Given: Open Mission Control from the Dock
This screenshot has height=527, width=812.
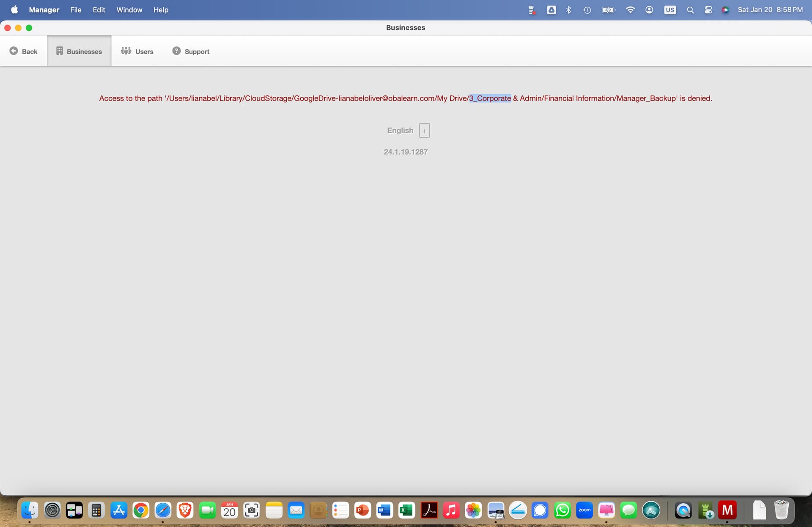Looking at the screenshot, I should (74, 510).
